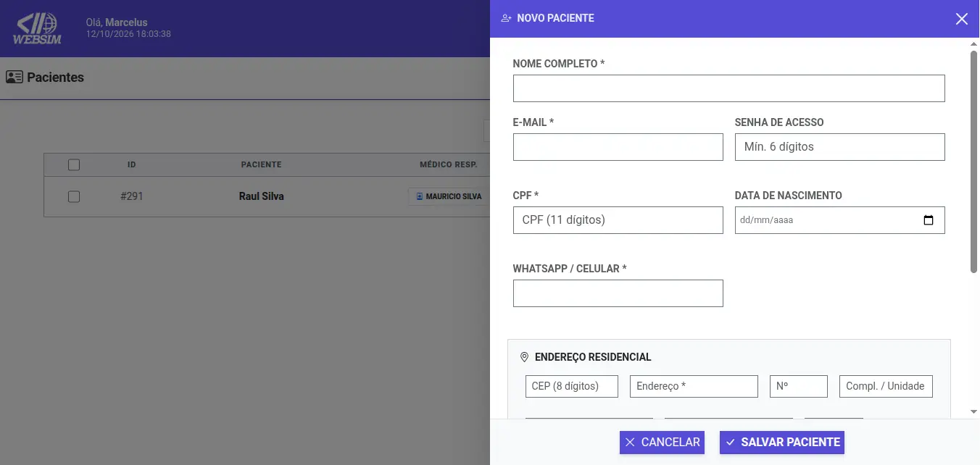Click the scrollbar up arrow in the form
This screenshot has width=980, height=465.
tap(974, 43)
